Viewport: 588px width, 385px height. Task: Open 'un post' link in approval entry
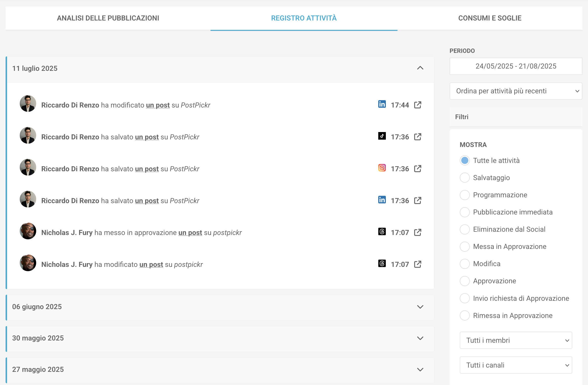(x=190, y=233)
